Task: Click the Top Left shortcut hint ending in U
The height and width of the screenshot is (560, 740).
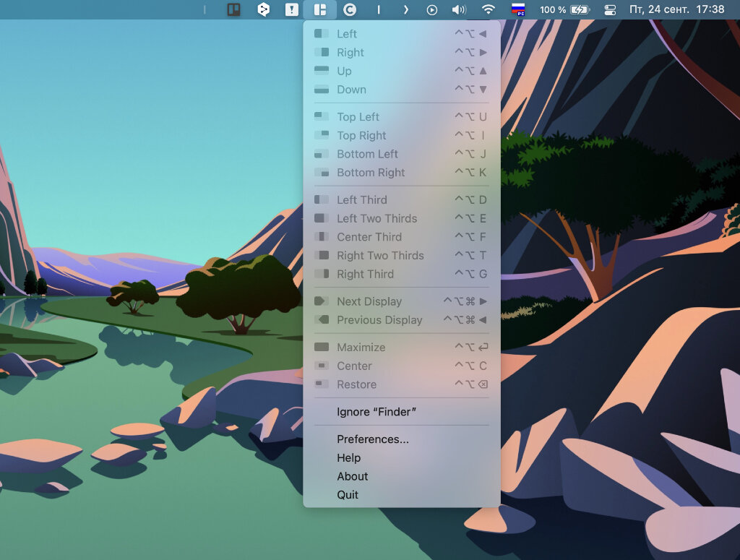Action: tap(470, 116)
